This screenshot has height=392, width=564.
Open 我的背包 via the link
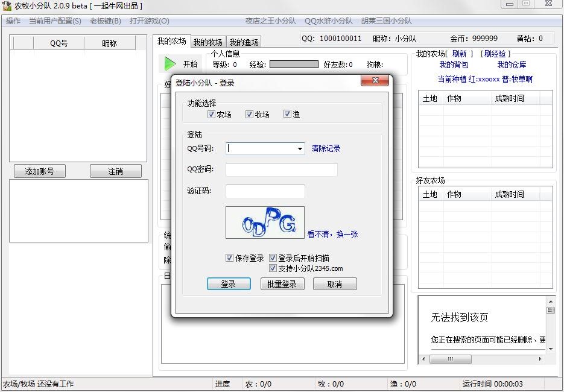pyautogui.click(x=454, y=65)
